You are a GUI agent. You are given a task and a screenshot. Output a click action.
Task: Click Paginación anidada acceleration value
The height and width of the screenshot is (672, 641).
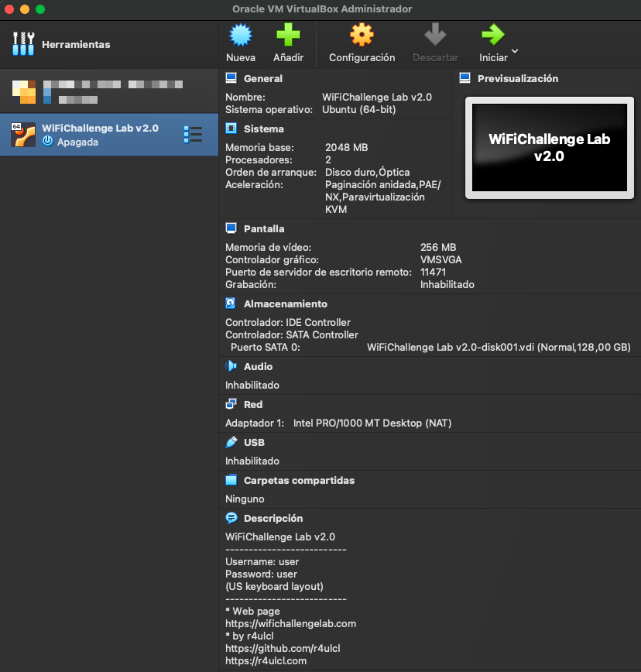click(x=382, y=197)
